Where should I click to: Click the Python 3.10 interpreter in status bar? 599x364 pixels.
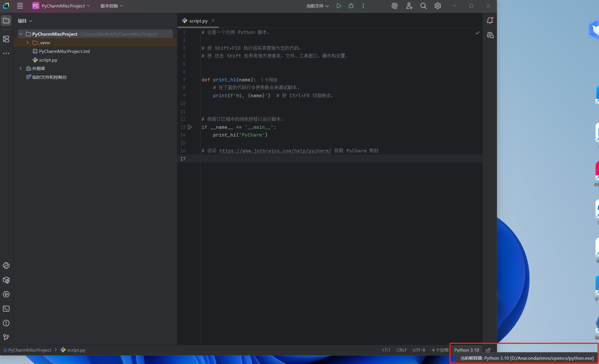click(466, 350)
